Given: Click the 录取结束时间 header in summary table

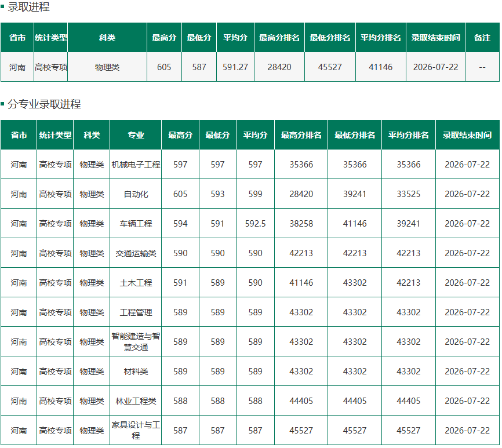Looking at the screenshot, I should pyautogui.click(x=435, y=38).
